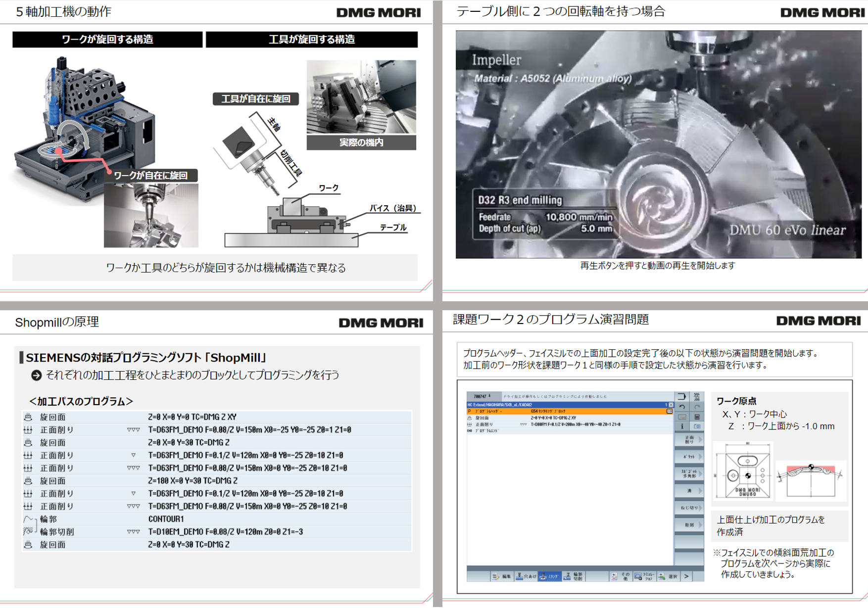Click the 穴あけ drilling softkey

click(526, 576)
